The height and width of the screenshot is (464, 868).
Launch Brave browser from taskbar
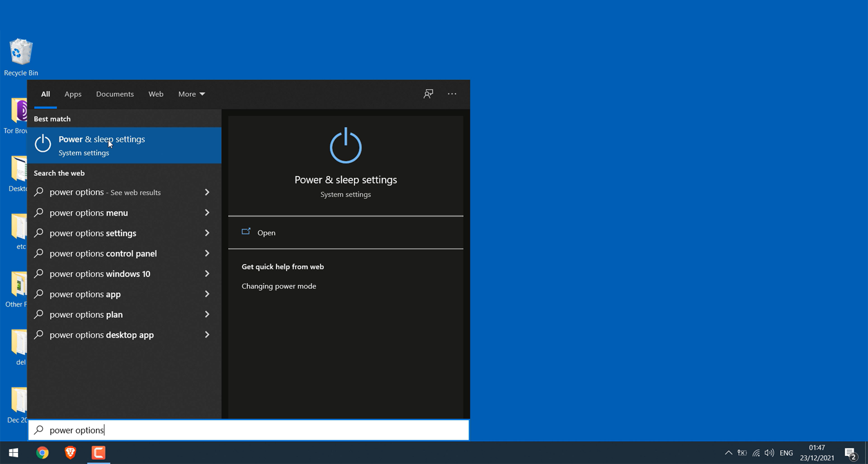tap(70, 453)
